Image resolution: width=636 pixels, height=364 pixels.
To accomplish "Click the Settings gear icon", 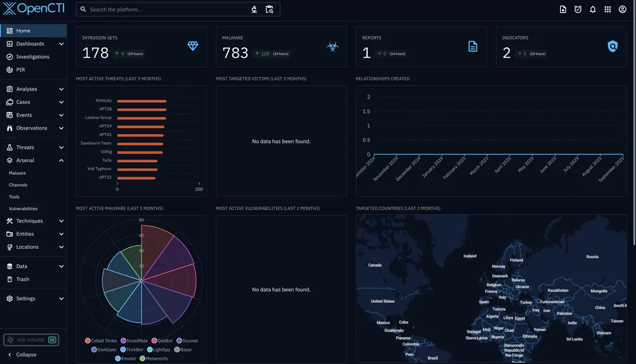I will 10,299.
